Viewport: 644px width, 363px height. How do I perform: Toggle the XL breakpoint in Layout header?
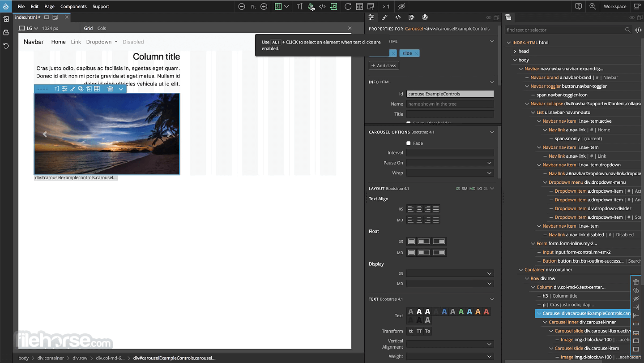(x=486, y=189)
